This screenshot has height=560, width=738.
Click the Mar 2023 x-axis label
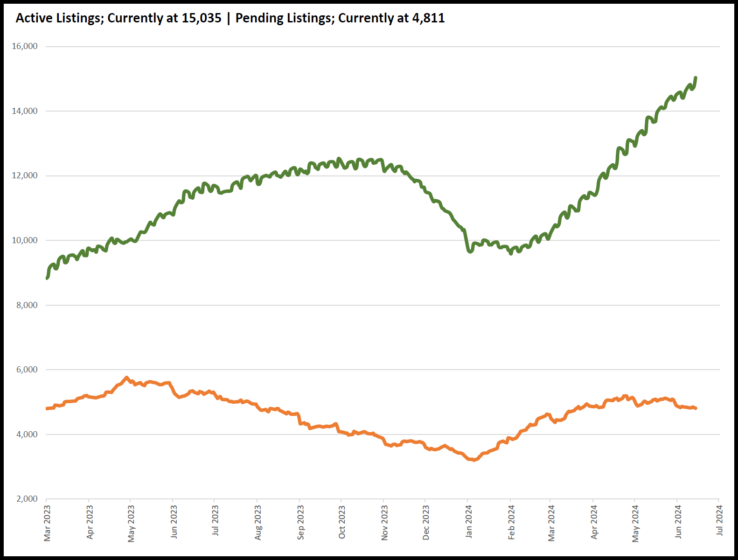pyautogui.click(x=47, y=523)
